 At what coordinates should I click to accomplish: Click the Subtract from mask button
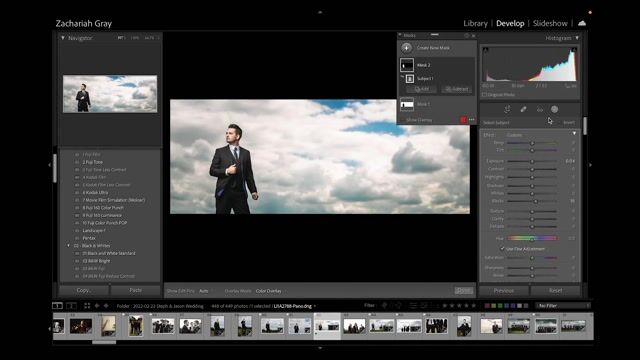pos(457,89)
